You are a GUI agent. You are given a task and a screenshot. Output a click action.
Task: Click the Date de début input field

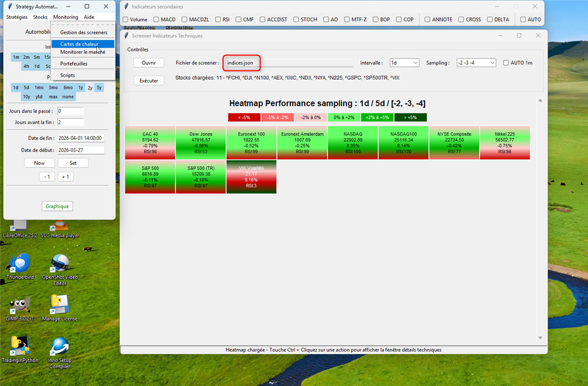click(x=80, y=150)
